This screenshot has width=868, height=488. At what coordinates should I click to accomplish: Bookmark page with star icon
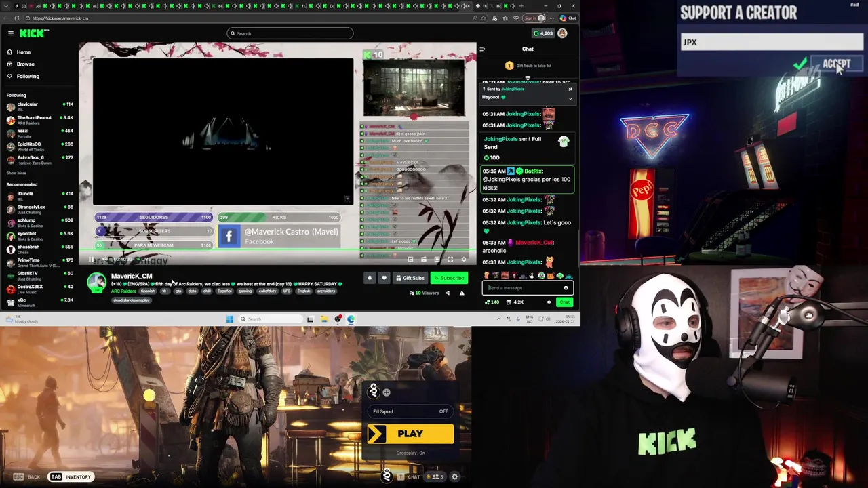[483, 18]
